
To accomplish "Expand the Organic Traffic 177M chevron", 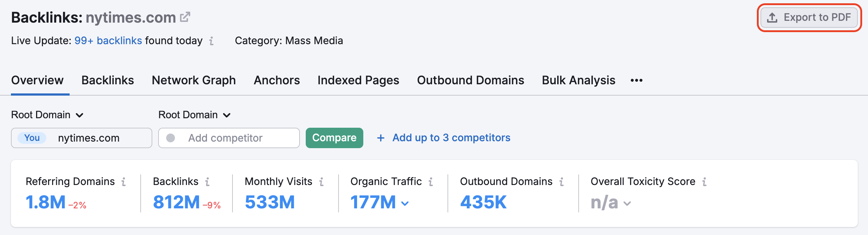I will click(x=405, y=203).
